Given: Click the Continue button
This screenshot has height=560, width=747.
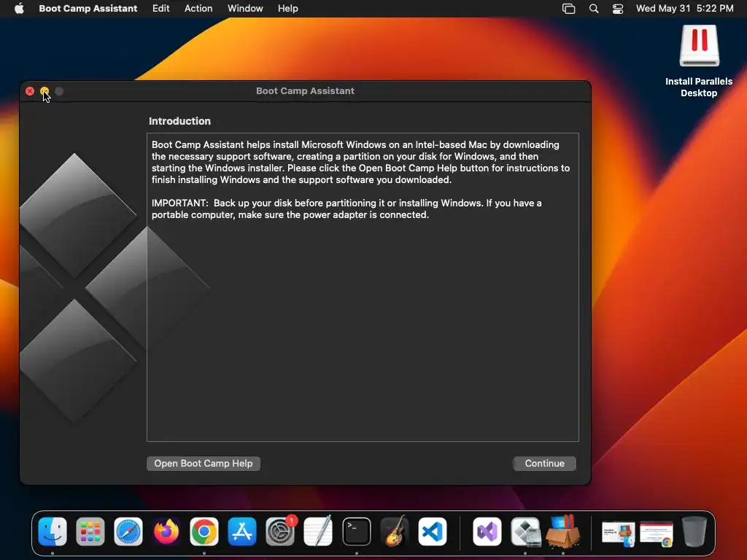Looking at the screenshot, I should coord(544,463).
